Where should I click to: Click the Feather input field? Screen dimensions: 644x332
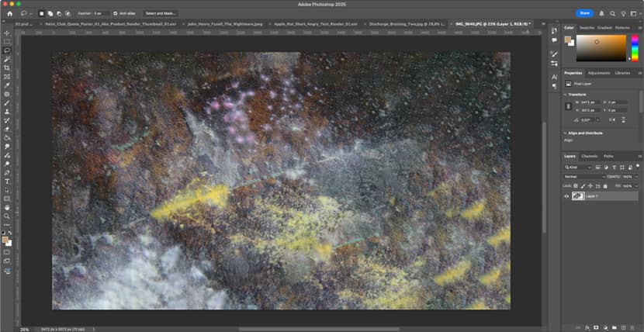[100, 13]
